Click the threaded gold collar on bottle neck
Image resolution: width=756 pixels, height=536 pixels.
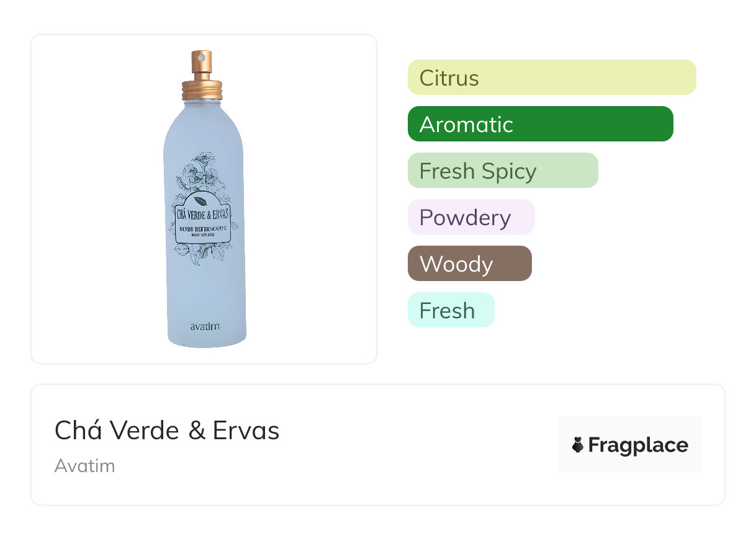[202, 91]
